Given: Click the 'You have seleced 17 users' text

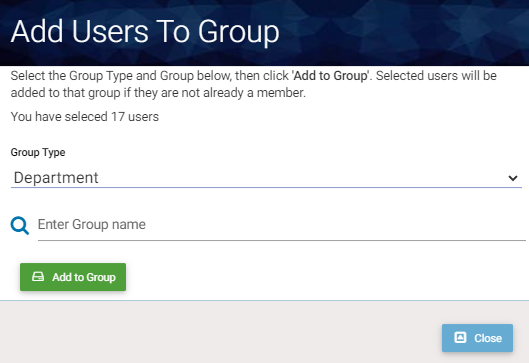Looking at the screenshot, I should click(x=85, y=117).
